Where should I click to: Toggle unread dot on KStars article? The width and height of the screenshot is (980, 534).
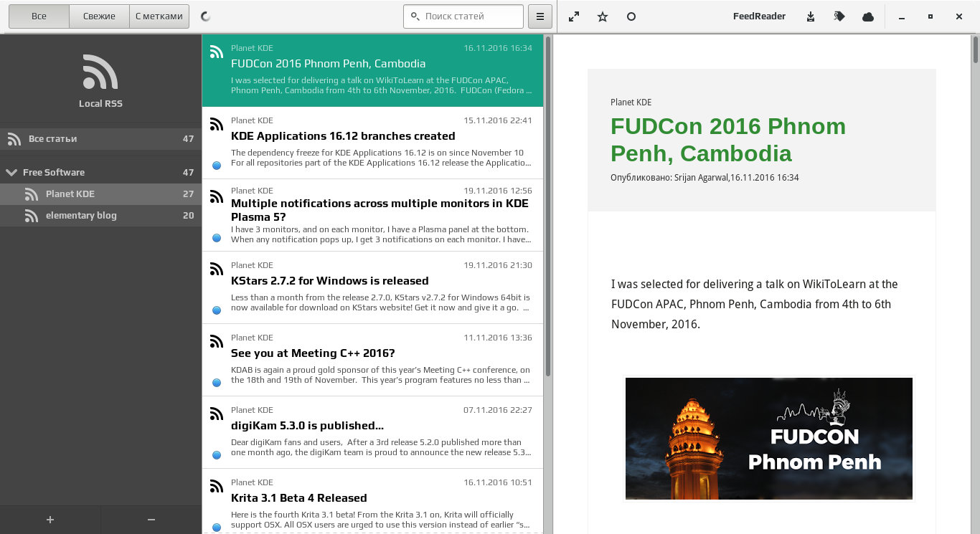tap(217, 310)
